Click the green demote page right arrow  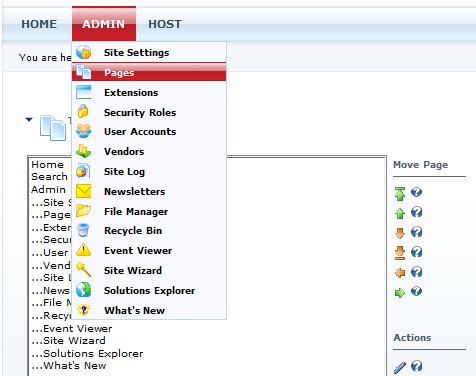[x=400, y=293]
